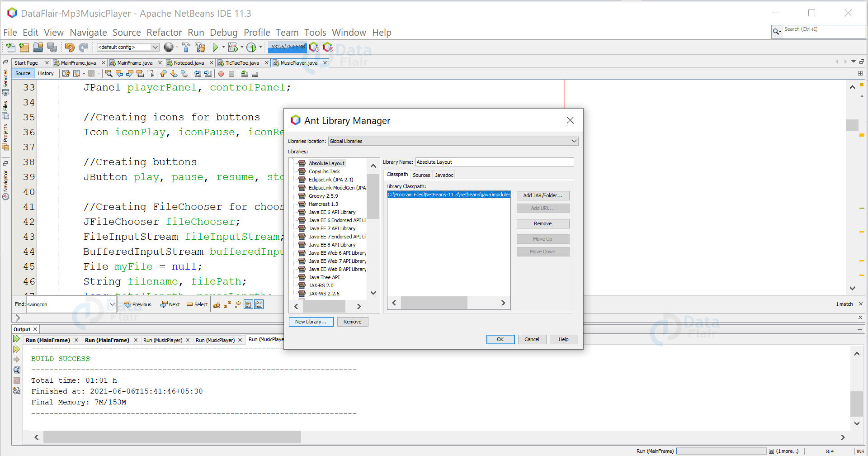Shift line left using editor toolbar
The height and width of the screenshot is (456, 868).
point(198,74)
